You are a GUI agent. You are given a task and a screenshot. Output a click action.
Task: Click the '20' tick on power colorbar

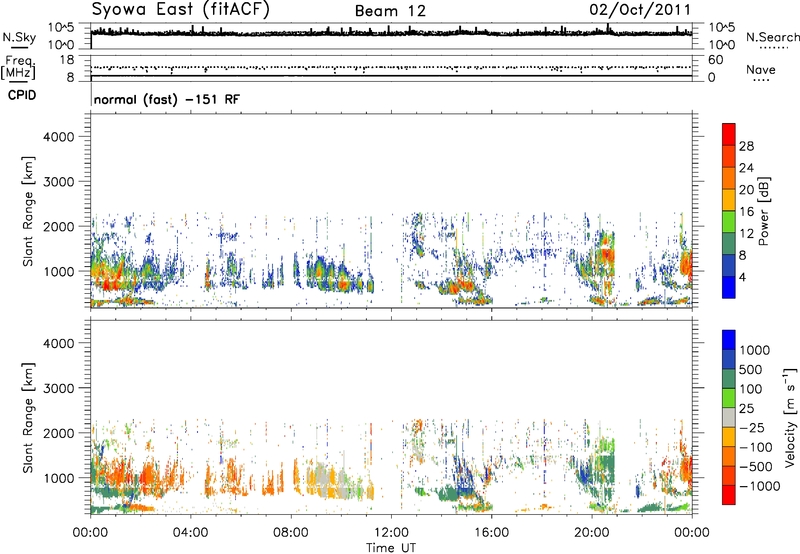click(746, 190)
